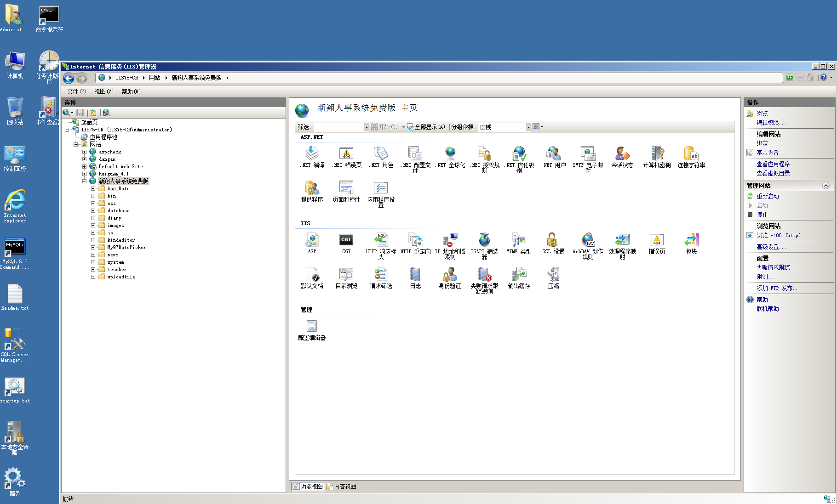Open the 视图 menu
The height and width of the screenshot is (504, 837).
click(x=103, y=91)
